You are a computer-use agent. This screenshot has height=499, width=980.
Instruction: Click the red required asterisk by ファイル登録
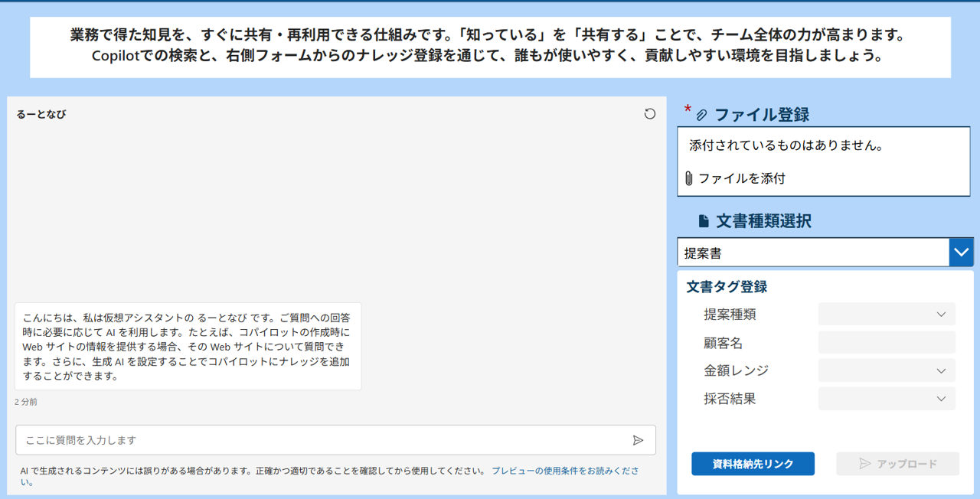[x=688, y=109]
